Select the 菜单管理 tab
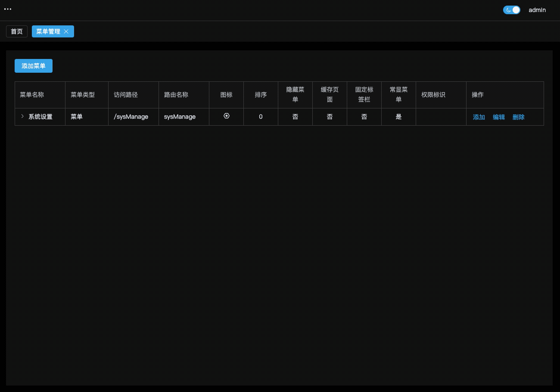560x392 pixels. coord(48,31)
